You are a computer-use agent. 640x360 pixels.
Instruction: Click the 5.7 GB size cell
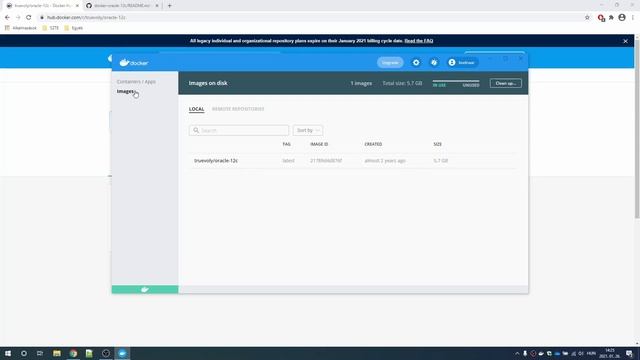(440, 161)
